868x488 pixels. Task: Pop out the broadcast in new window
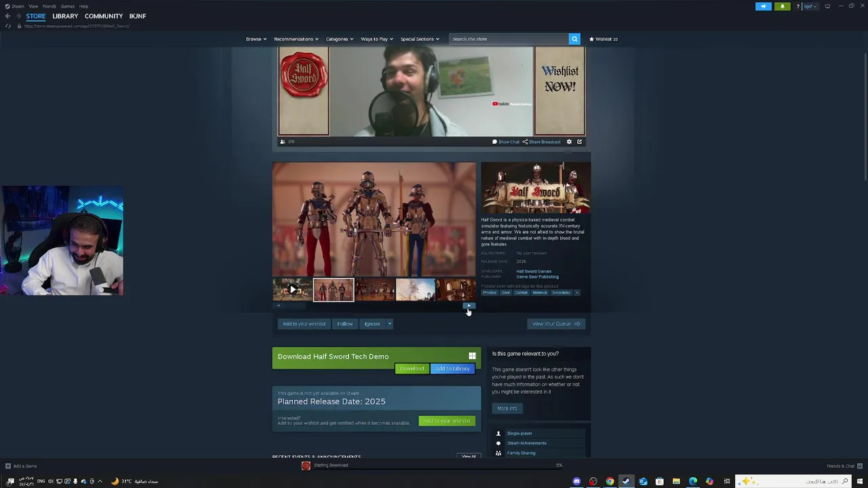tap(579, 142)
